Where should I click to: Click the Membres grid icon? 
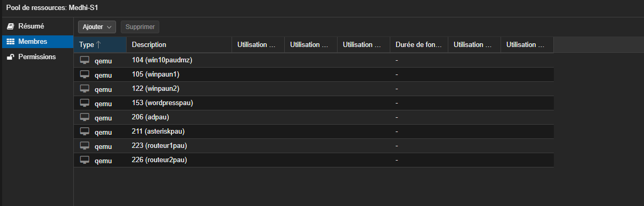pos(11,41)
